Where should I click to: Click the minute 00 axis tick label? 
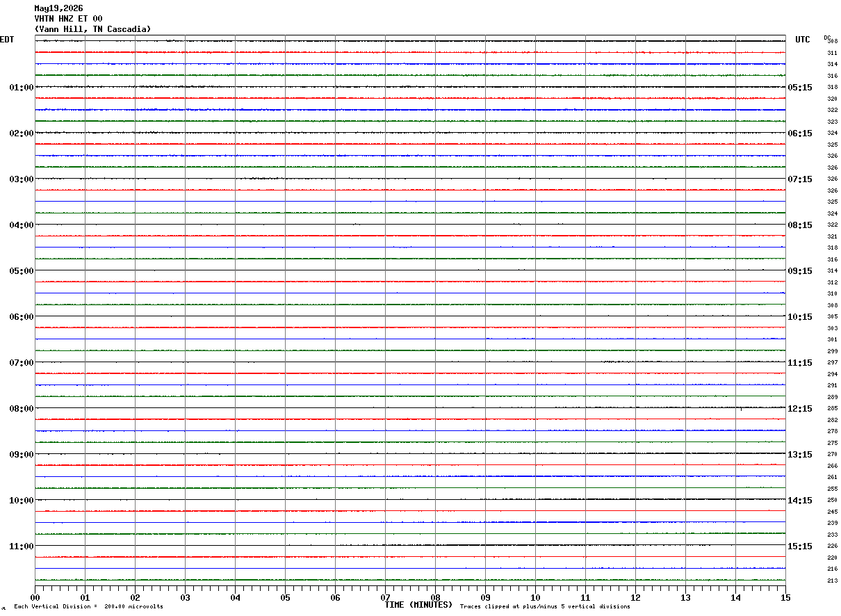coord(35,597)
